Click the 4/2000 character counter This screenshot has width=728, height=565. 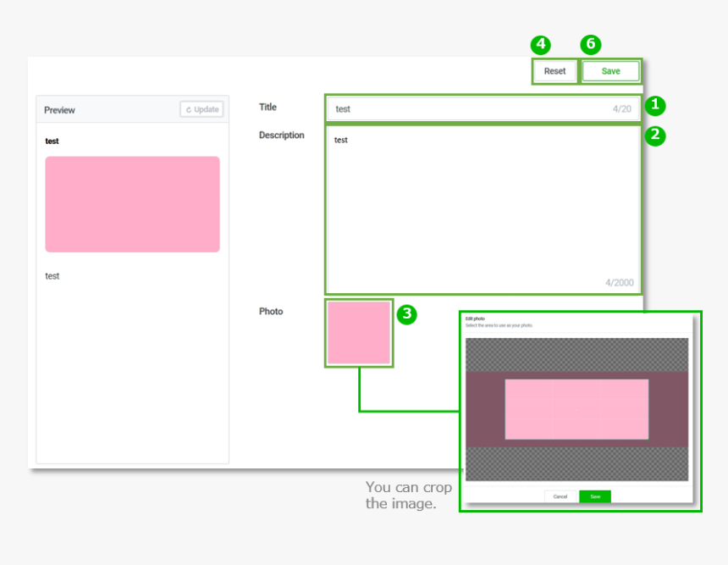pyautogui.click(x=620, y=283)
